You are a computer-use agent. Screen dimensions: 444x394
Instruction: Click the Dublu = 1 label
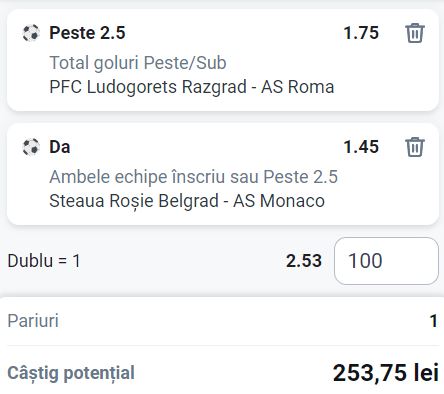(44, 261)
